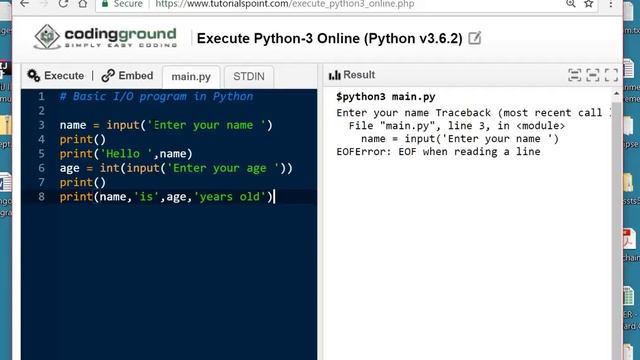The image size is (640, 360).
Task: Open the browser home page
Action: point(83,4)
